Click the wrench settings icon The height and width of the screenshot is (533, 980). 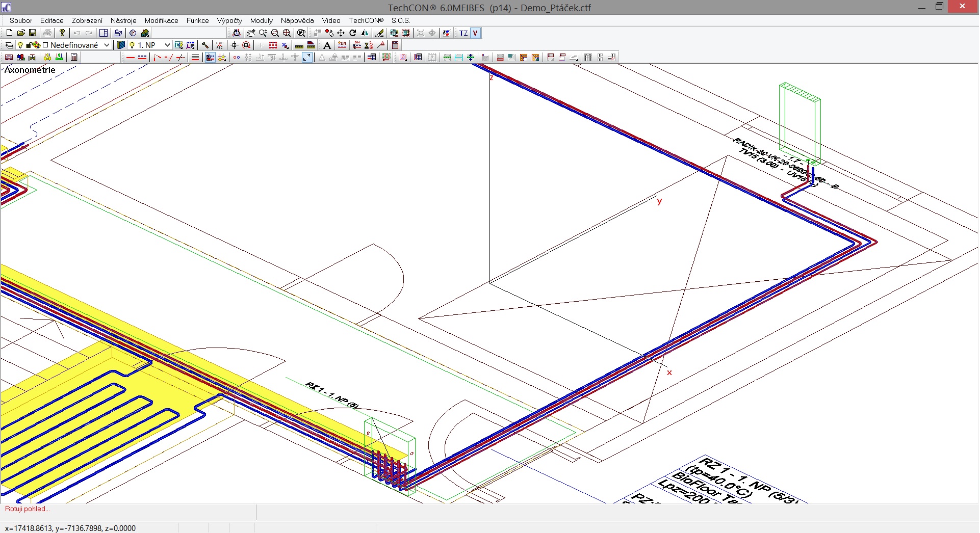[205, 45]
